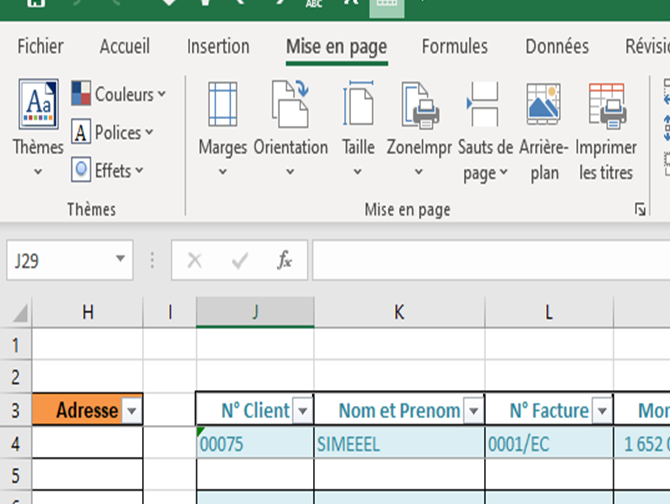
Task: Click the ZoneImpr print area icon
Action: click(x=420, y=105)
